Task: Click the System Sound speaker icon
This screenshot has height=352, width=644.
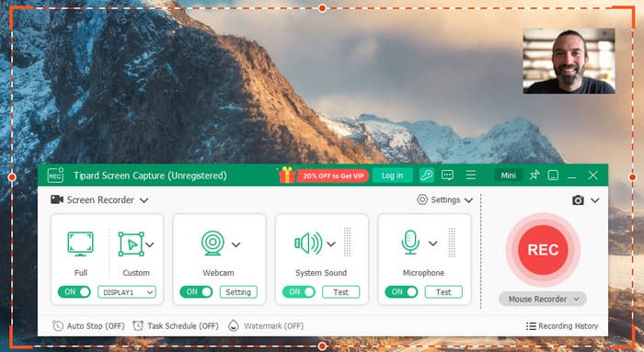Action: pyautogui.click(x=308, y=244)
